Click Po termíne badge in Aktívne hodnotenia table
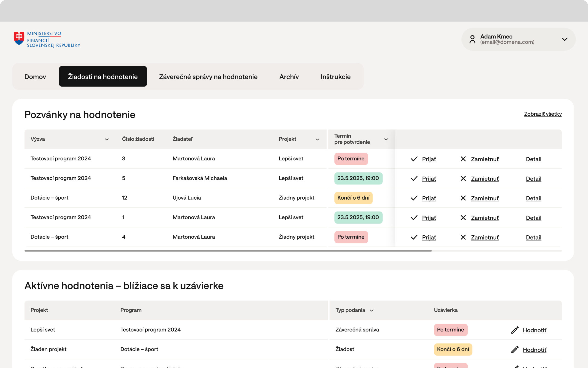The width and height of the screenshot is (588, 368). click(x=451, y=330)
